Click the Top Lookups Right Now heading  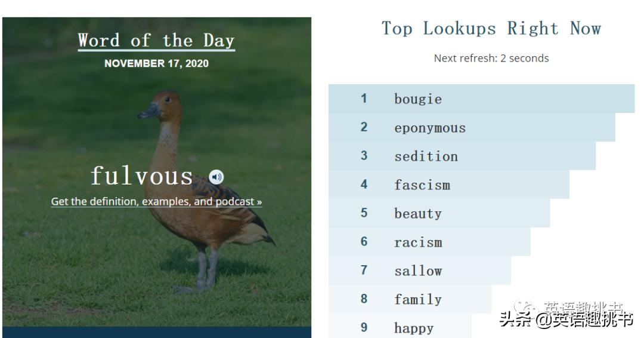coord(491,29)
